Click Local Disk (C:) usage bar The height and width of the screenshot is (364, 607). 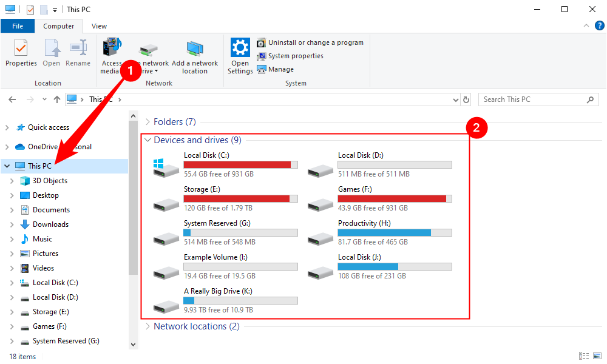click(x=240, y=165)
